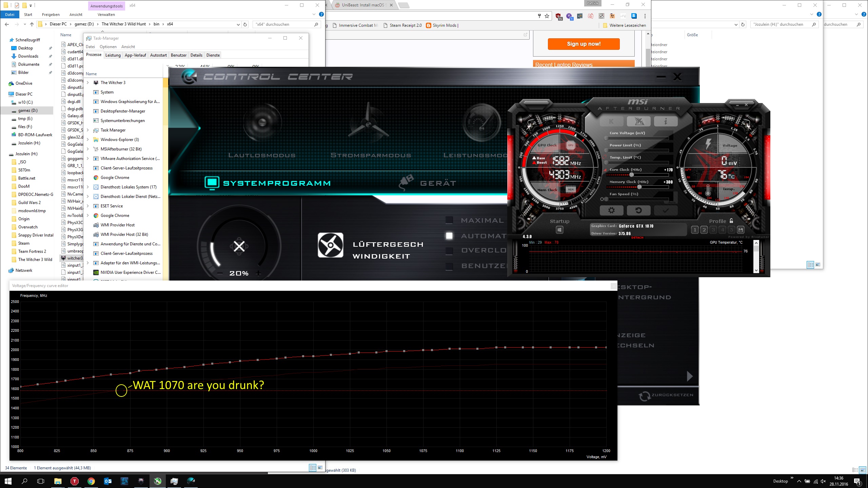Open Windows Start menu
Screen dimensions: 868x488
[8, 481]
